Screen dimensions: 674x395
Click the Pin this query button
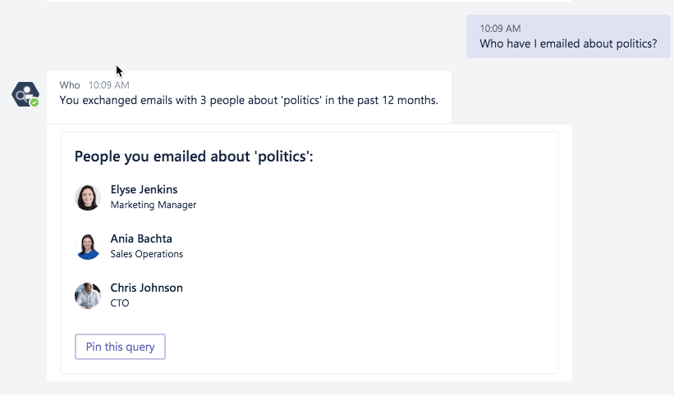[x=120, y=346]
